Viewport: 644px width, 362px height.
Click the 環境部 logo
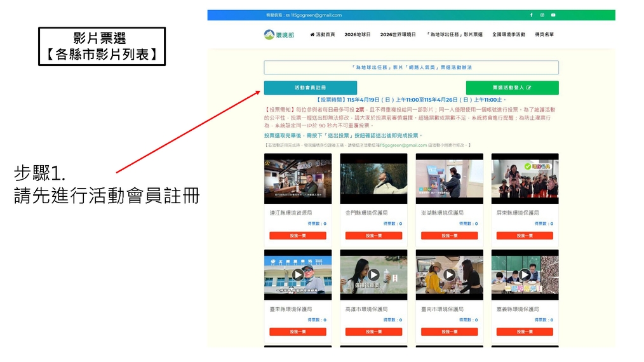(x=279, y=34)
